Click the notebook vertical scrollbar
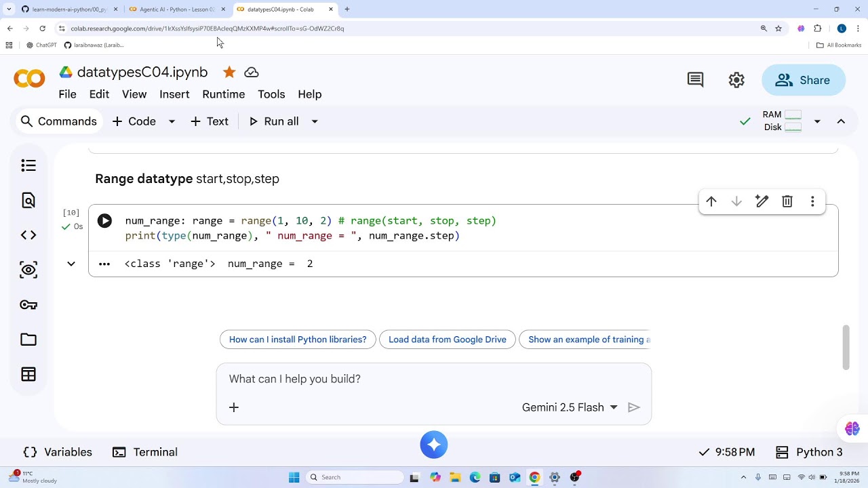The width and height of the screenshot is (868, 488). (x=846, y=348)
